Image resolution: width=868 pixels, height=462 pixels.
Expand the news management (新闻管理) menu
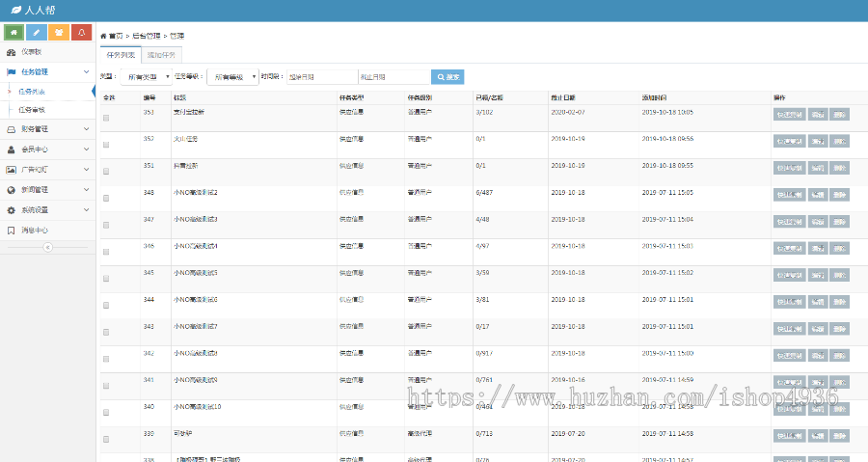click(47, 190)
